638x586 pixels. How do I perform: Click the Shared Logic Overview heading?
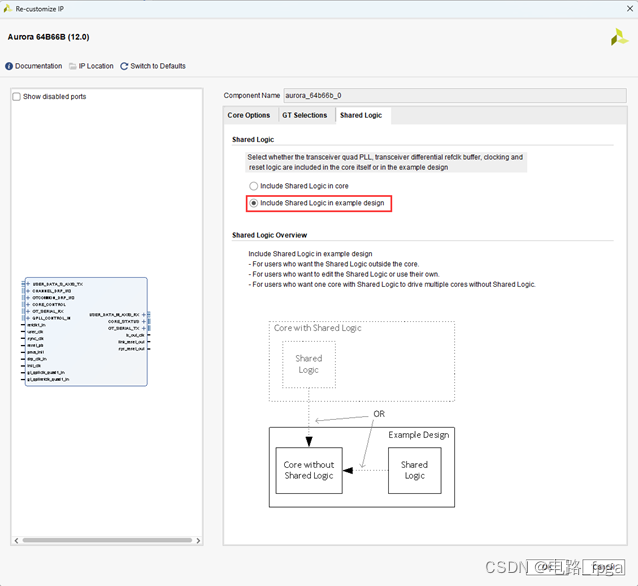pyautogui.click(x=269, y=235)
